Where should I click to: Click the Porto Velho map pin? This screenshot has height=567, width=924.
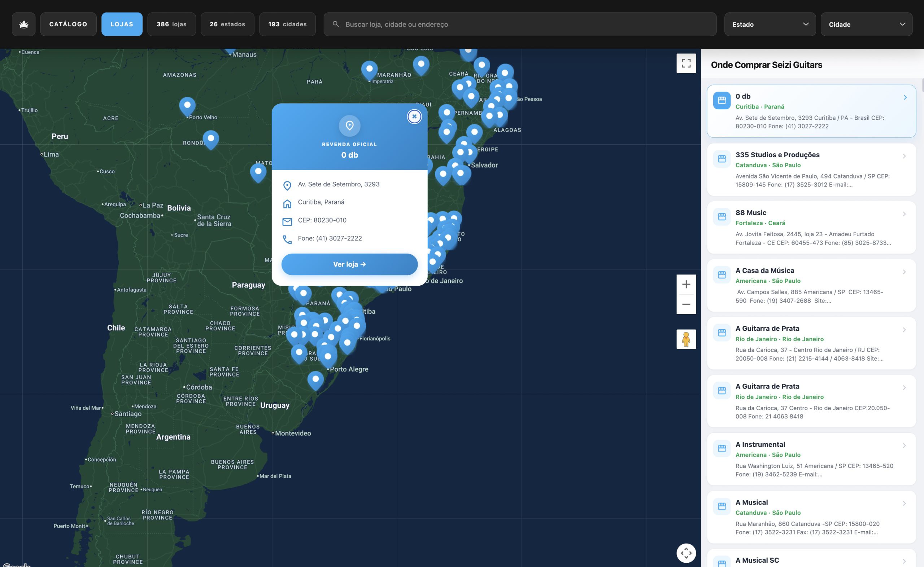(187, 106)
